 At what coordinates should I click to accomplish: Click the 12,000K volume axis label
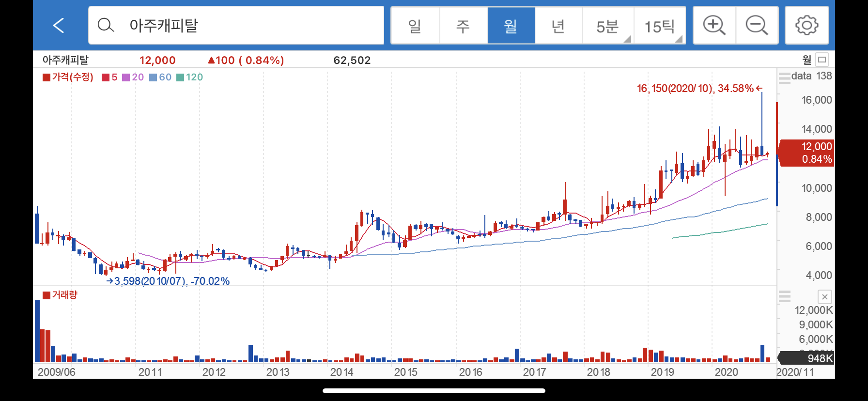(814, 310)
